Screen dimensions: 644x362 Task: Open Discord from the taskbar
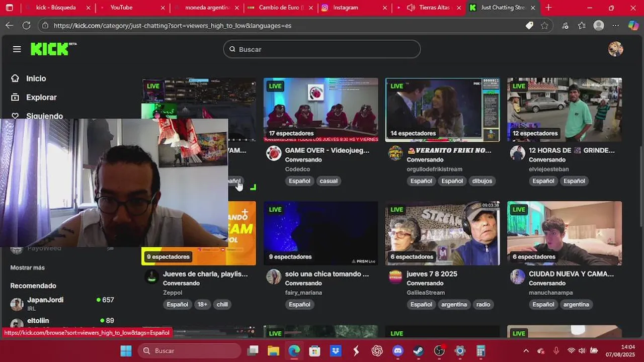coord(398,350)
